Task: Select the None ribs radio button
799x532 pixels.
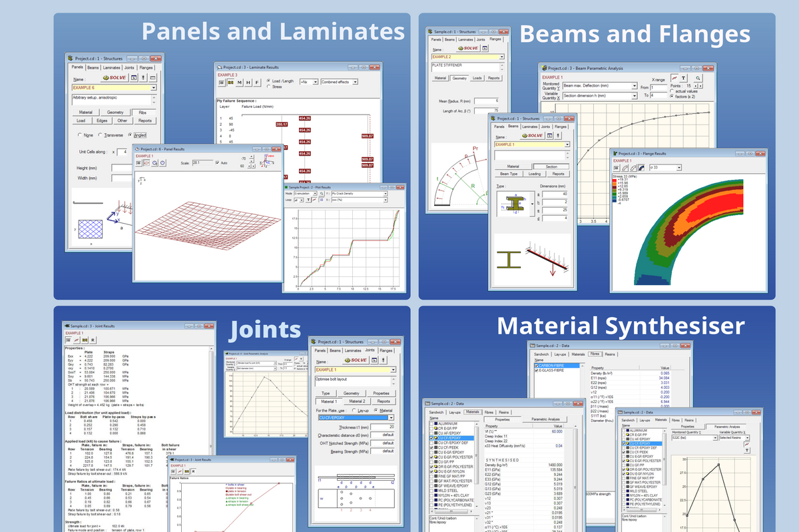Action: [81, 135]
